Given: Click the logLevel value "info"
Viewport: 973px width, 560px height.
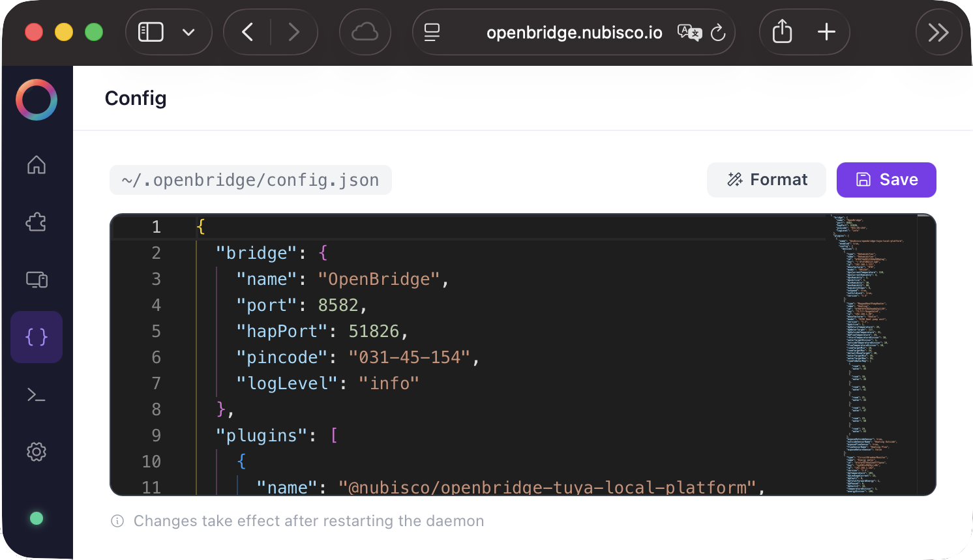Looking at the screenshot, I should pos(389,383).
